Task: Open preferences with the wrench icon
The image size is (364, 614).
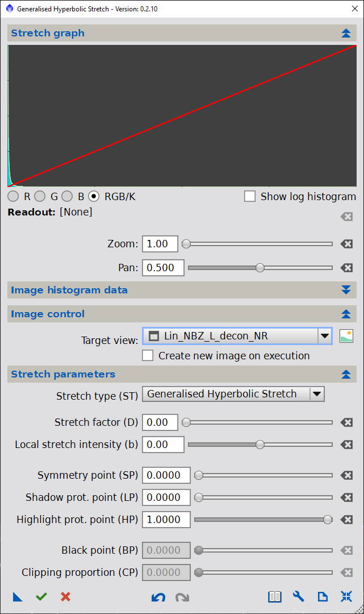Action: [x=299, y=597]
